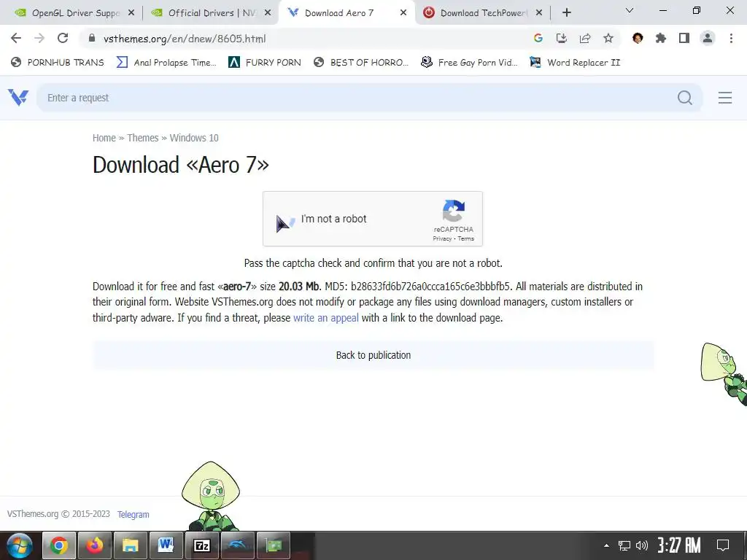The width and height of the screenshot is (747, 560).
Task: Click the 'Back to publication' button
Action: tap(373, 355)
